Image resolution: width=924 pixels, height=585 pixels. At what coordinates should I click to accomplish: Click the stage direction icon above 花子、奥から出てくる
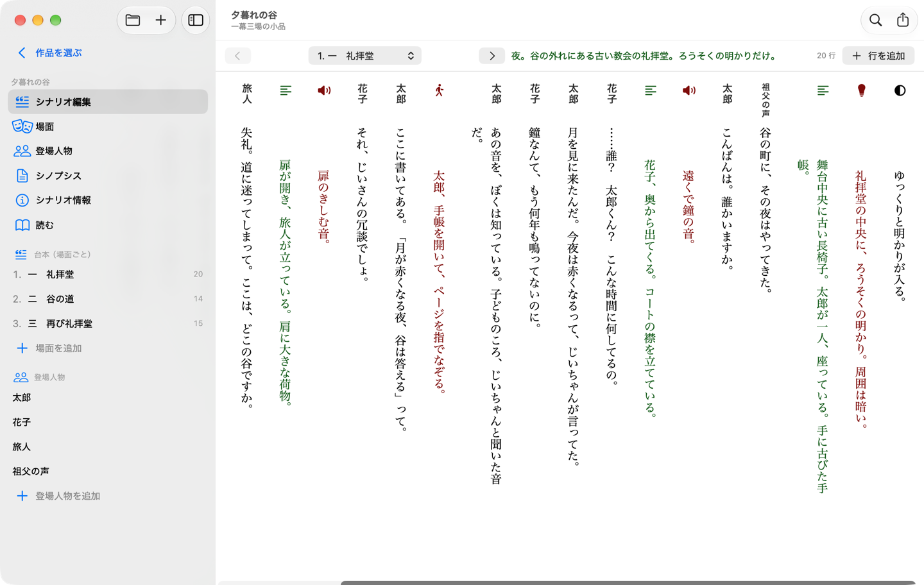(650, 90)
